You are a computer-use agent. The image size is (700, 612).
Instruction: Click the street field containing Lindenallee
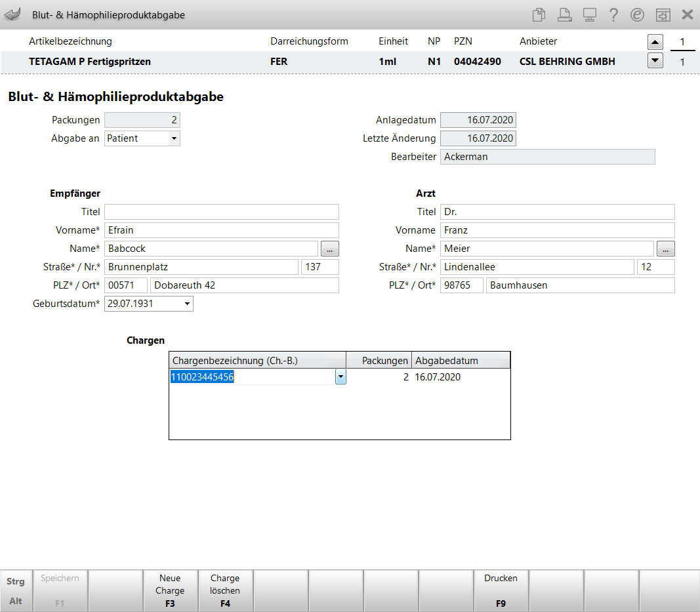click(x=537, y=267)
